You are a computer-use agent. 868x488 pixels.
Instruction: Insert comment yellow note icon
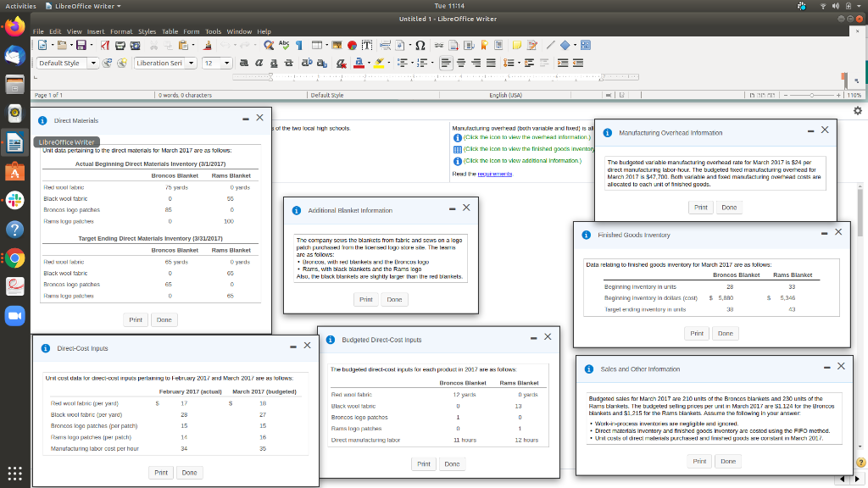(x=516, y=46)
